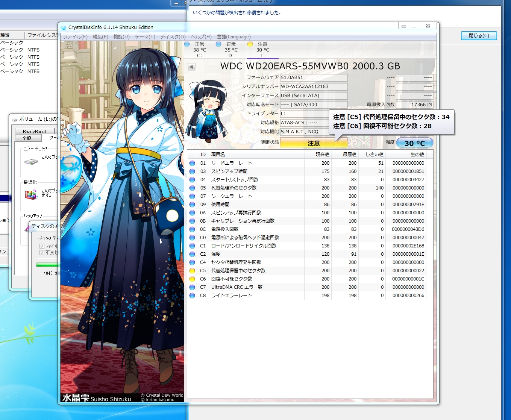The height and width of the screenshot is (420, 511).
Task: Click the firmware field showing 51.0AB51
Action: click(x=314, y=77)
